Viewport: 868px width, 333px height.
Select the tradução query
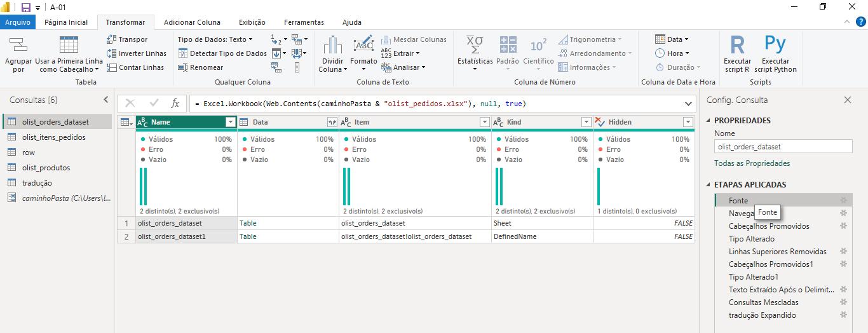pos(57,183)
